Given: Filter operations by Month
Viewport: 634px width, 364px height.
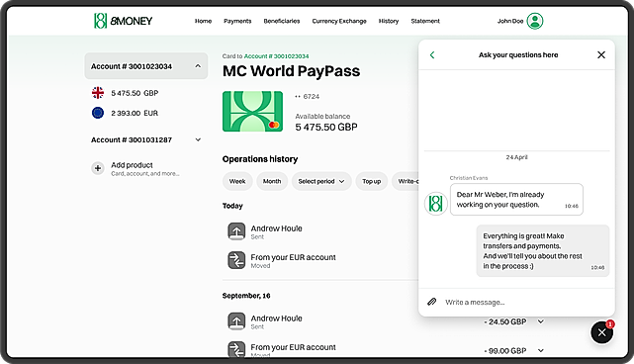Looking at the screenshot, I should (x=272, y=181).
